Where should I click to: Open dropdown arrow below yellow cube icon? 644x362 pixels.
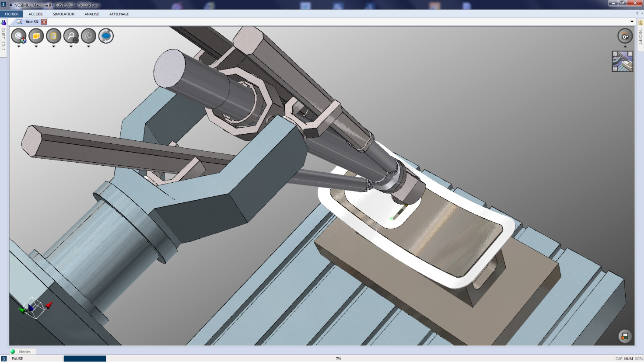(36, 46)
